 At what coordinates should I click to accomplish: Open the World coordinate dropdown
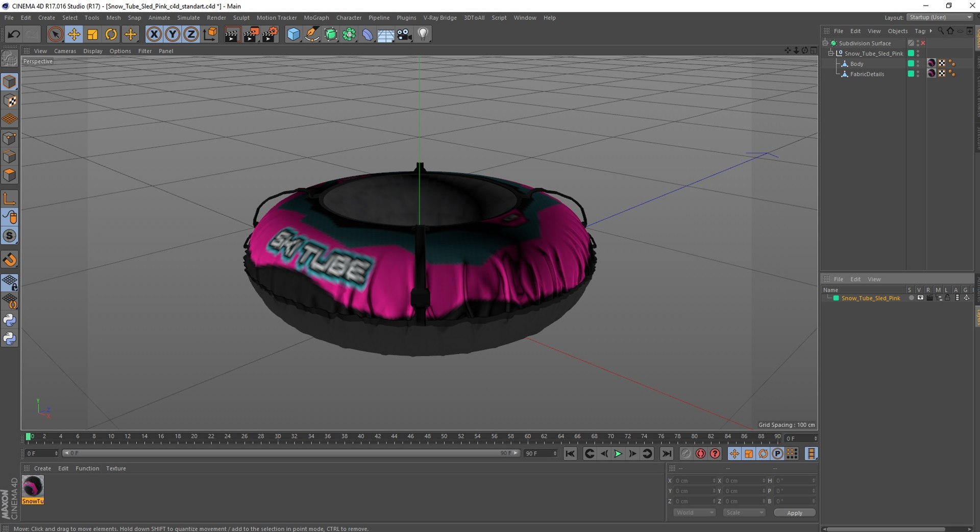[695, 513]
